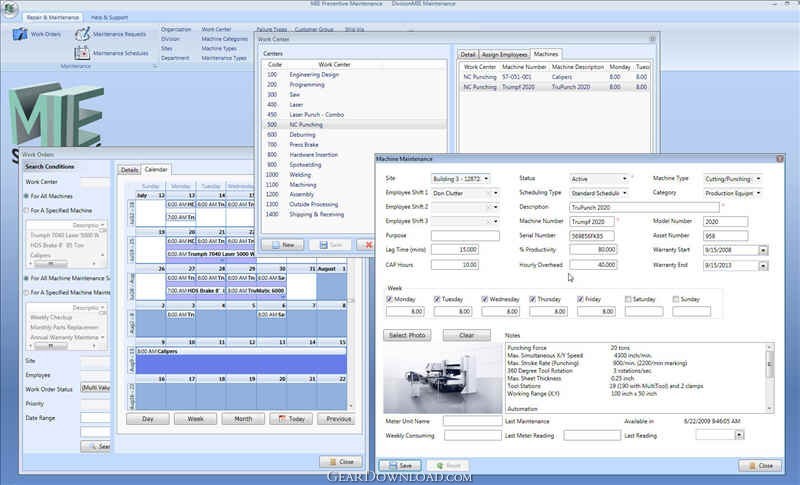Click the MIE application orb button
The width and height of the screenshot is (800, 485).
9,9
